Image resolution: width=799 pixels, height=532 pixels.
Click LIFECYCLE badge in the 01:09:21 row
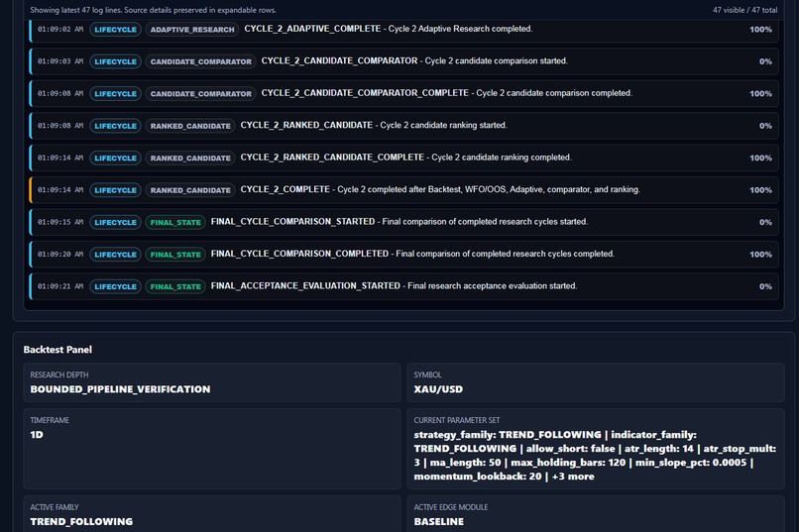(x=115, y=286)
